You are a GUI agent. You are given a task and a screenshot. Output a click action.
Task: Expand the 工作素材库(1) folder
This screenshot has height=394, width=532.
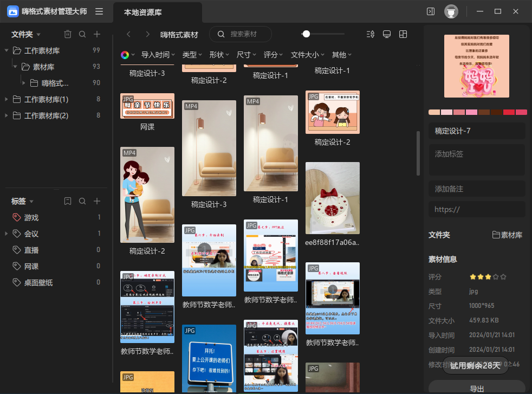click(6, 99)
